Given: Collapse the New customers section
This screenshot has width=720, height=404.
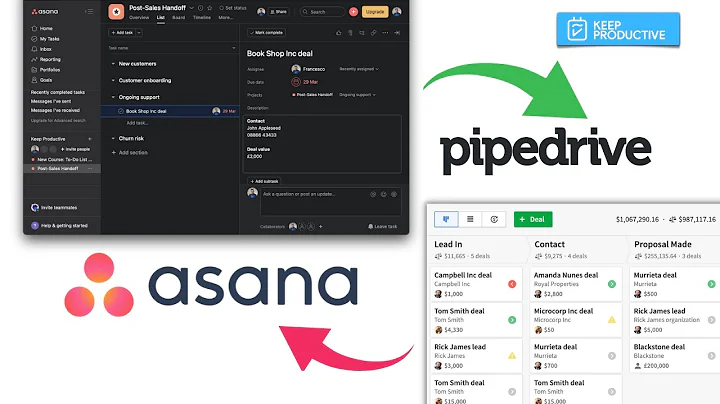Looking at the screenshot, I should click(113, 64).
